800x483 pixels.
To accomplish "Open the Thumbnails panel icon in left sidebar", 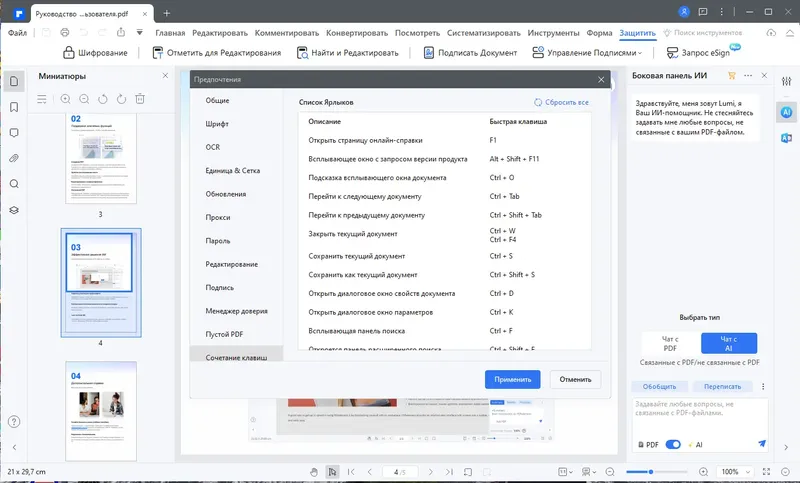I will pos(14,81).
